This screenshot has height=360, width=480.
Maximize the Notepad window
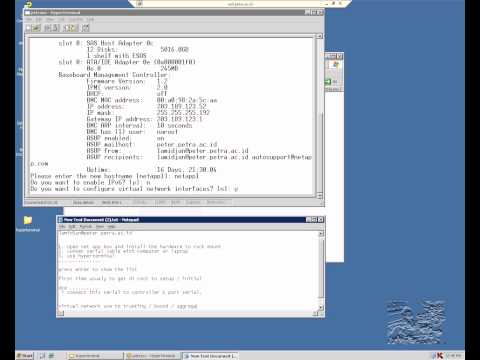tap(314, 220)
